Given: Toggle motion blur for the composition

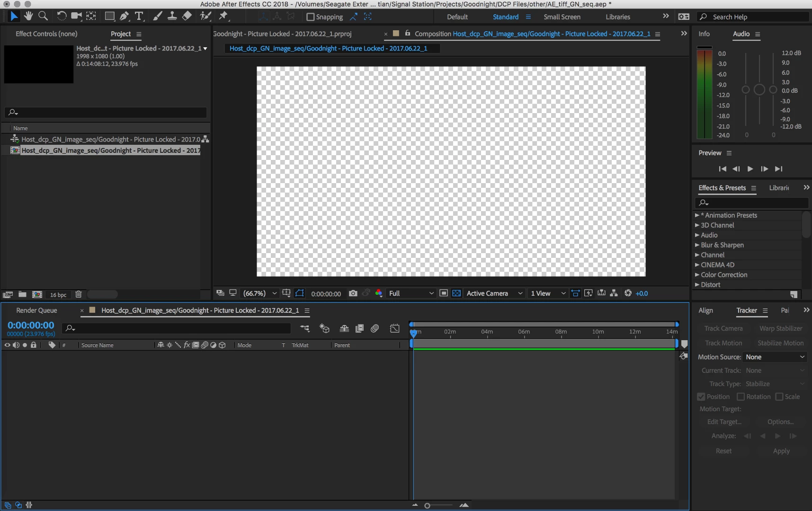Looking at the screenshot, I should (x=375, y=328).
